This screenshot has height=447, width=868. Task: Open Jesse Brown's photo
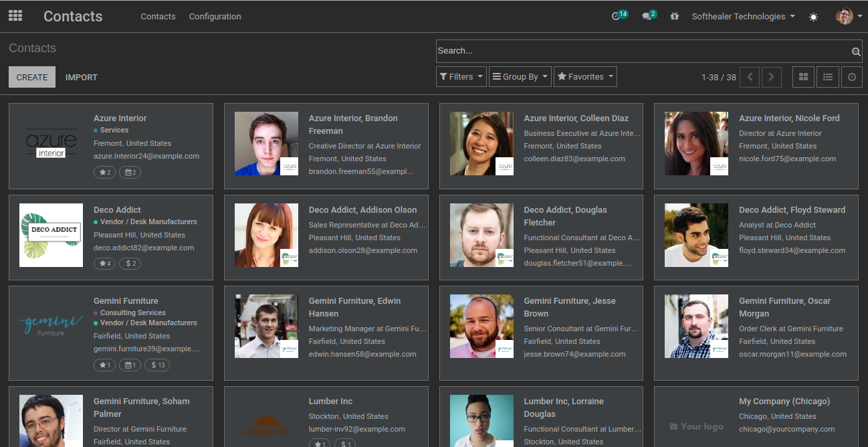pyautogui.click(x=481, y=327)
